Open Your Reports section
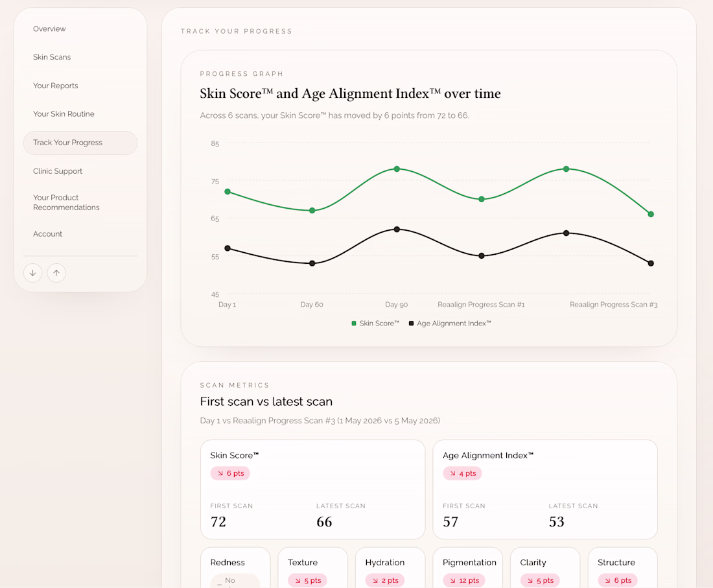Screen dimensions: 713x588 (56, 86)
